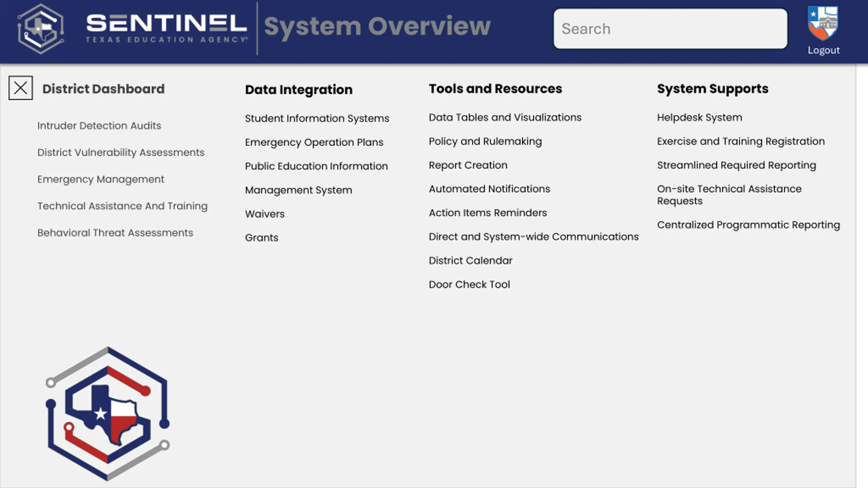Open Student Information Systems

tap(317, 119)
